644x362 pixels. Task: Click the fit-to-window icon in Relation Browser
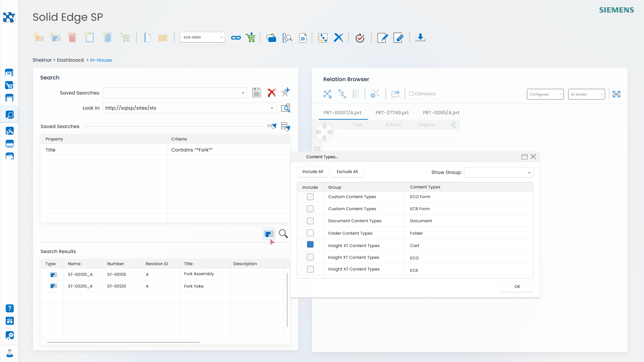[616, 94]
